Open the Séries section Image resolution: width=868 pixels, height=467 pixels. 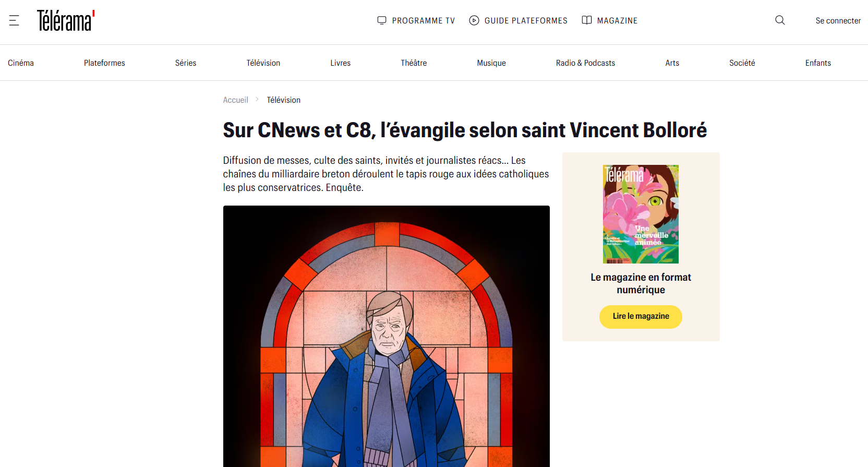pyautogui.click(x=186, y=63)
